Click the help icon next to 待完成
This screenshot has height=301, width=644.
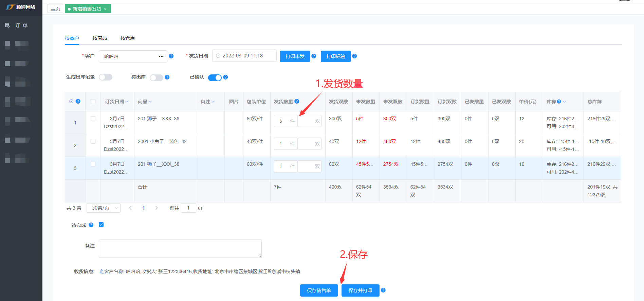(x=91, y=225)
